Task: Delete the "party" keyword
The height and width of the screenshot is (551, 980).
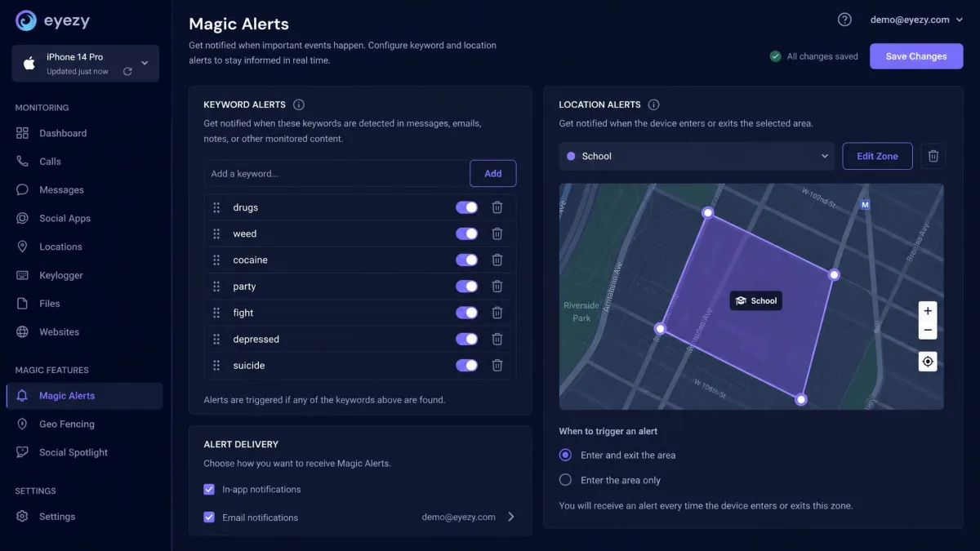Action: point(497,287)
